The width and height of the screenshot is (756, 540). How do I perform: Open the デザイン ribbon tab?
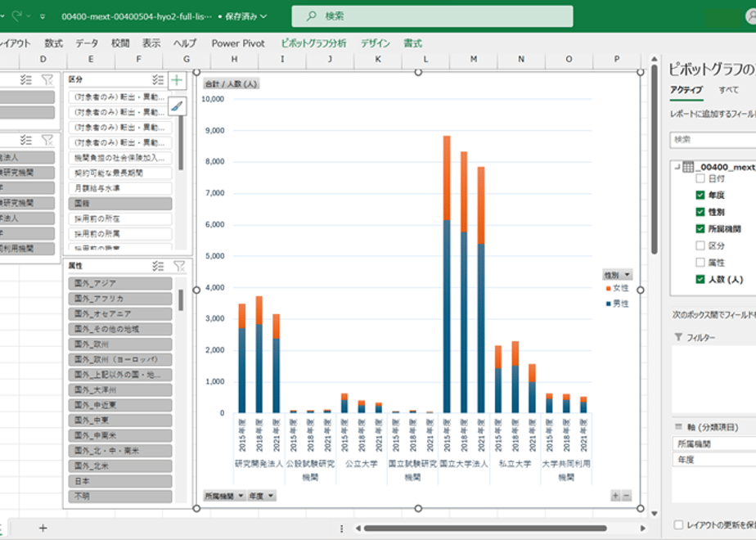[x=376, y=43]
